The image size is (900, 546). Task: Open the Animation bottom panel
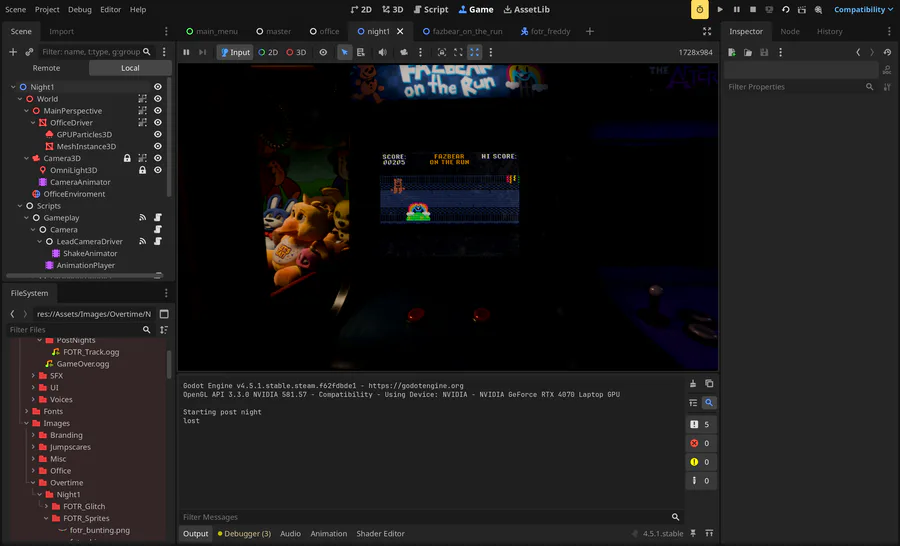pyautogui.click(x=329, y=533)
